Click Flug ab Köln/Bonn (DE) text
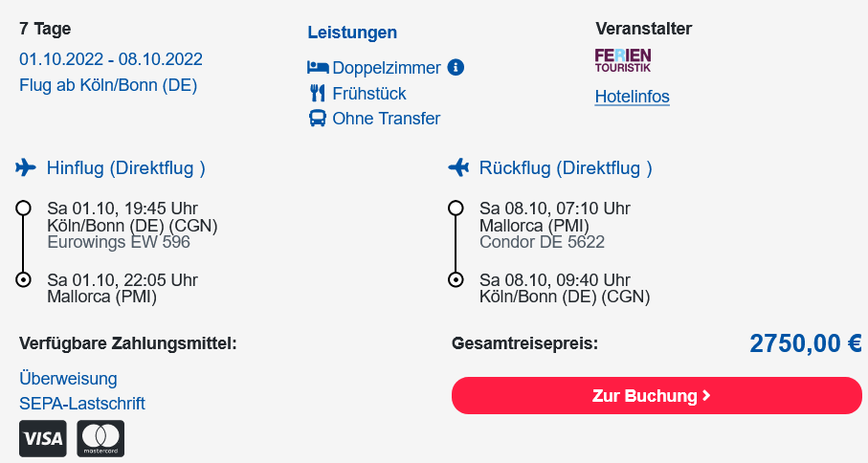868x463 pixels. 108,85
